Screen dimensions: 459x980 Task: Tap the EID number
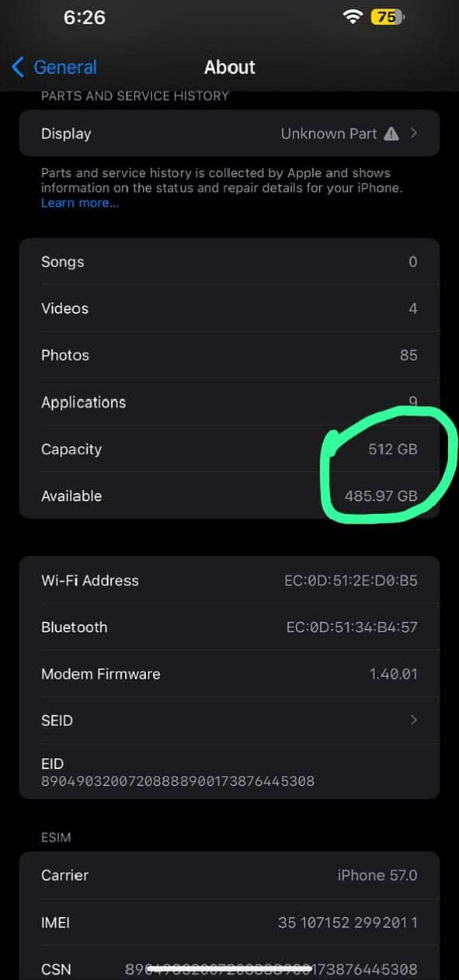[x=178, y=781]
